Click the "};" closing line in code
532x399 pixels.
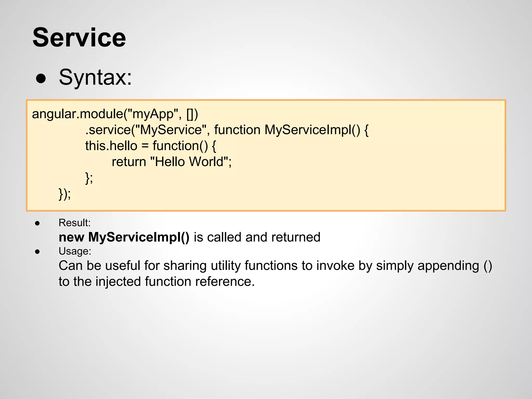pyautogui.click(x=89, y=178)
